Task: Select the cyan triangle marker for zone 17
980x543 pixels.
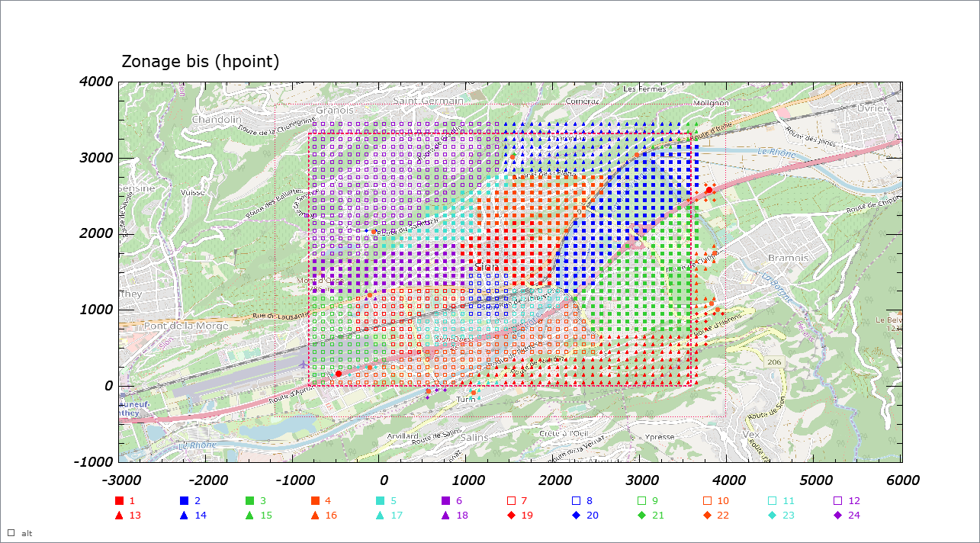Action: (379, 516)
